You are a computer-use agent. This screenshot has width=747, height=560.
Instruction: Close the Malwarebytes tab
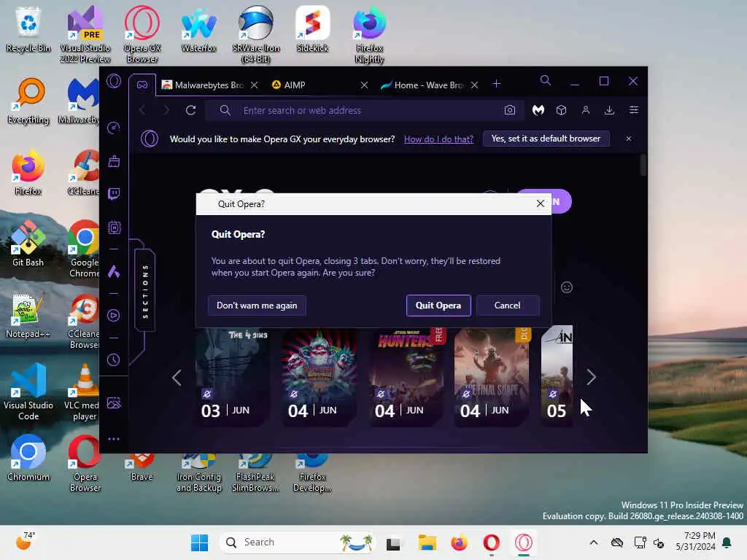(255, 85)
